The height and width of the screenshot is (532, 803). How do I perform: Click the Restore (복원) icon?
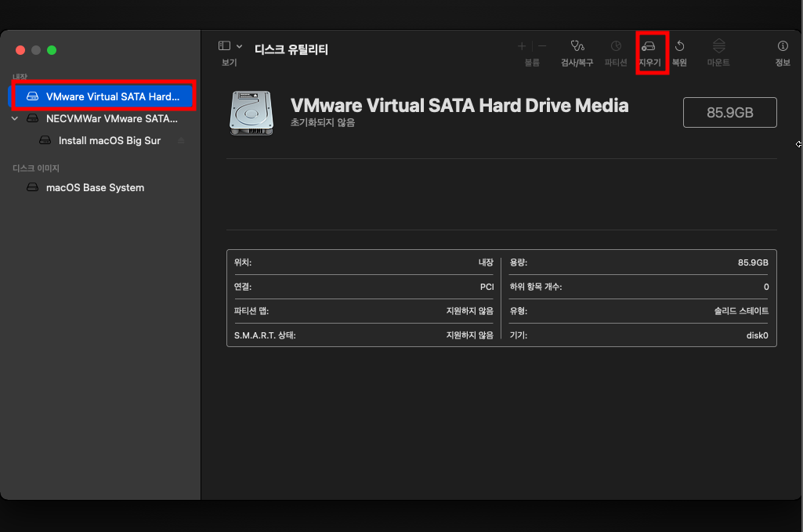[679, 46]
